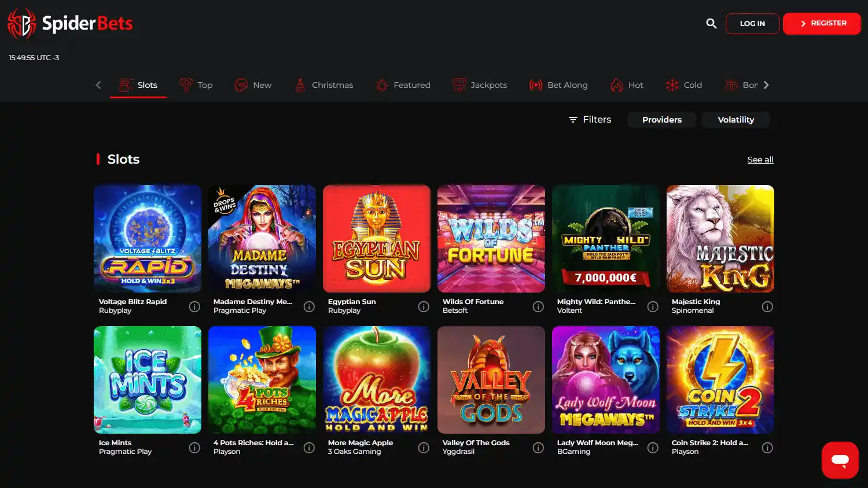Launch the Madame Destiny Megaways thumbnail
Screen dimensions: 868x488
pos(262,239)
